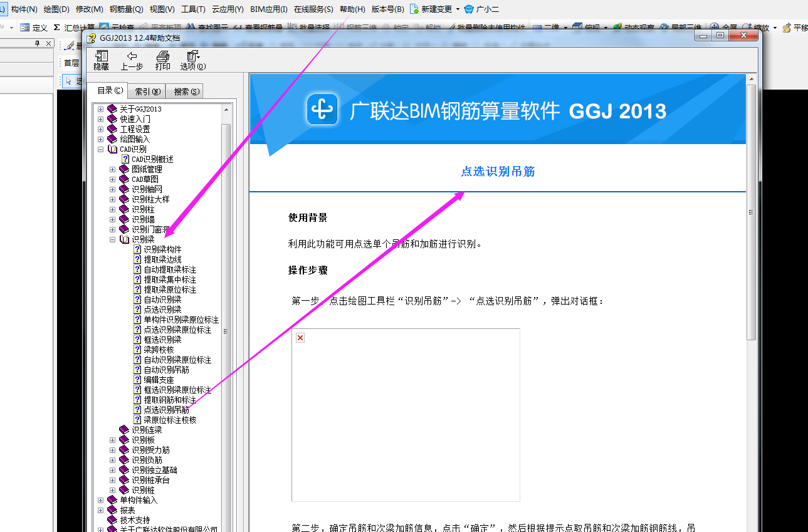Open the 帮助(H) menu

[352, 9]
